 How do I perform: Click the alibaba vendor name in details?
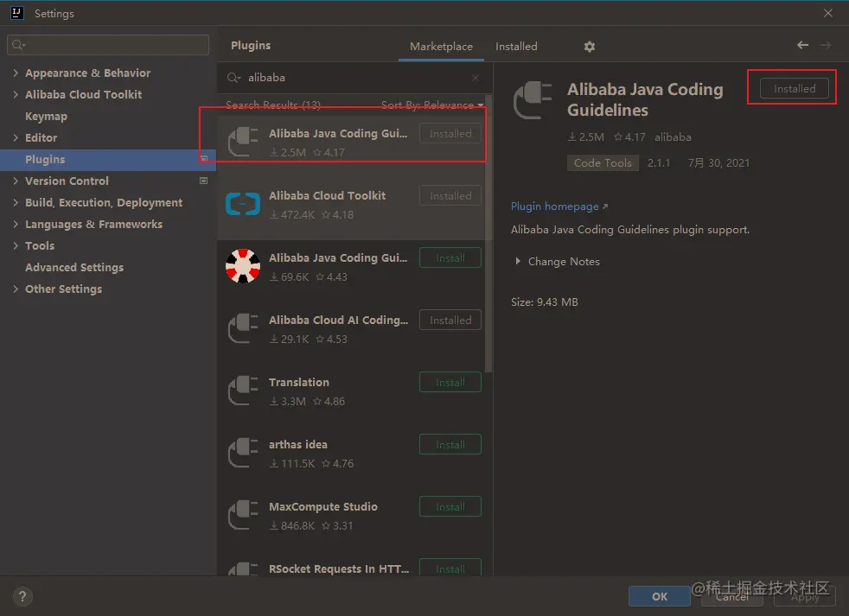(x=673, y=137)
